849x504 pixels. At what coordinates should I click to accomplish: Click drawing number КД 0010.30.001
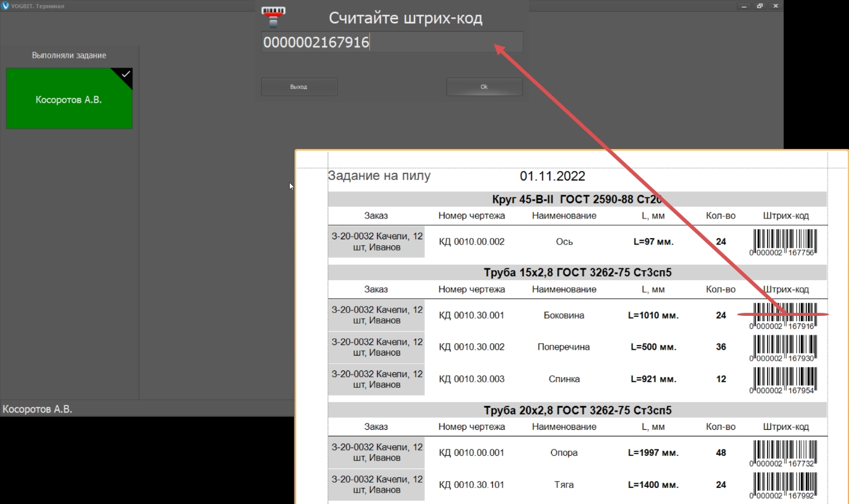click(x=471, y=315)
